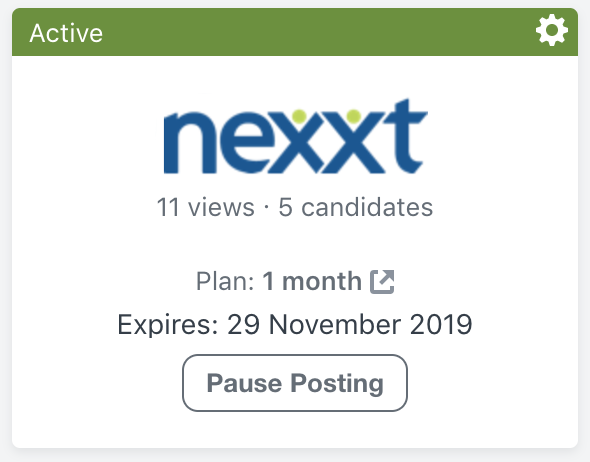Click the external link icon beside 1 month
Image resolution: width=590 pixels, height=462 pixels.
382,281
